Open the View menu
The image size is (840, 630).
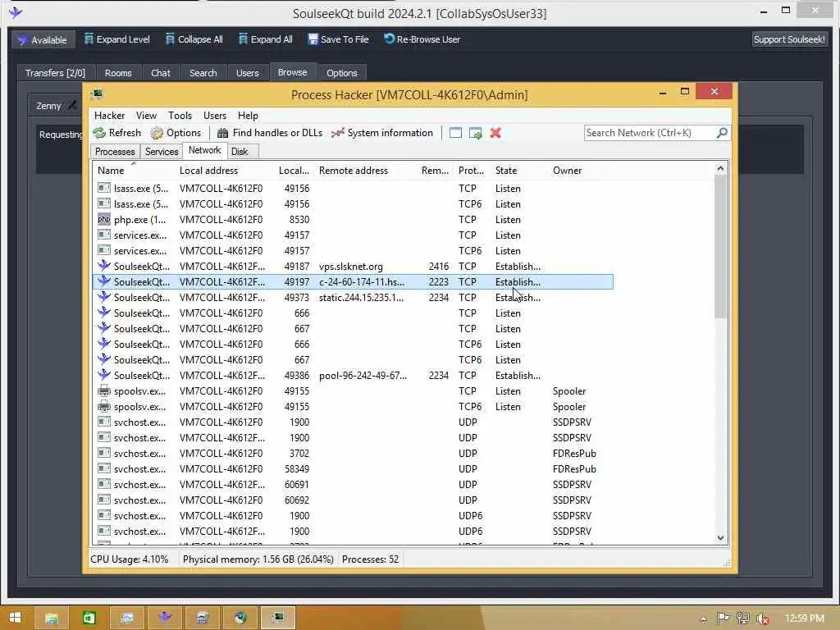point(146,116)
